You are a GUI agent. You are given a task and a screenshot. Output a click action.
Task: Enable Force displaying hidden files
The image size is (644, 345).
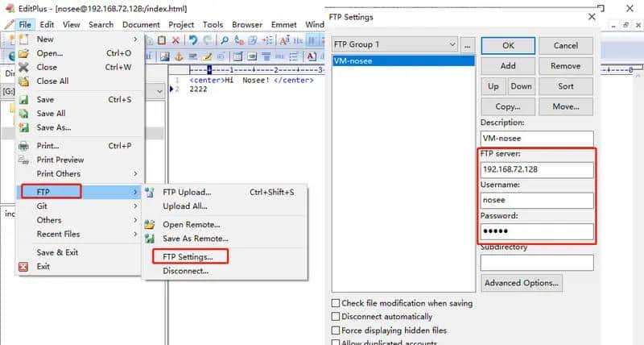pyautogui.click(x=336, y=330)
